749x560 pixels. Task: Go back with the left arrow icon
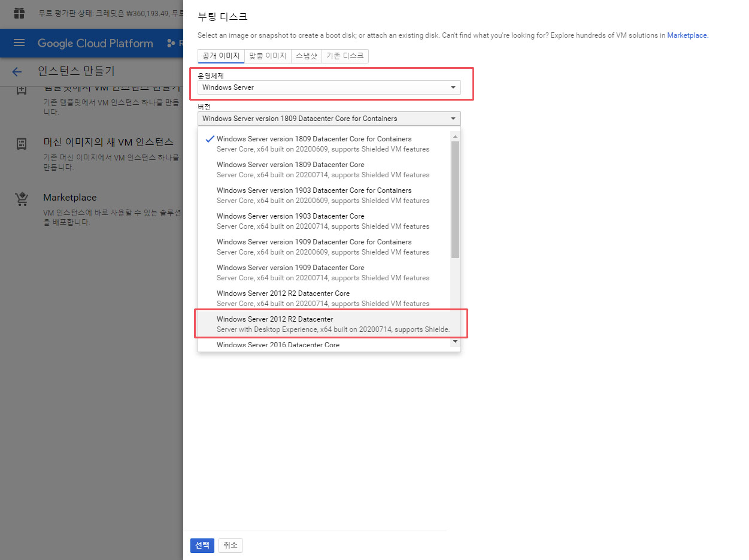(x=17, y=72)
